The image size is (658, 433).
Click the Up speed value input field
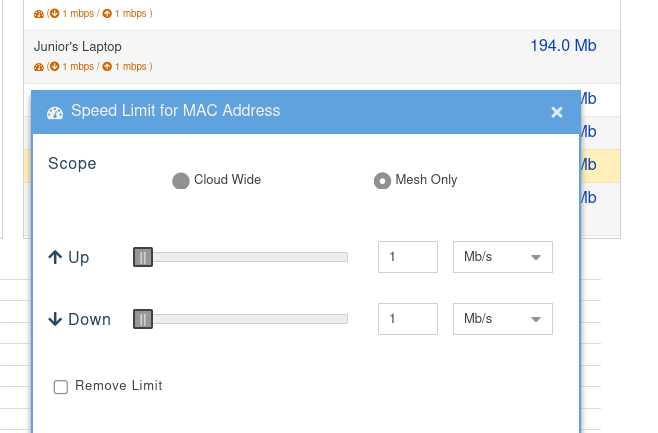[408, 257]
